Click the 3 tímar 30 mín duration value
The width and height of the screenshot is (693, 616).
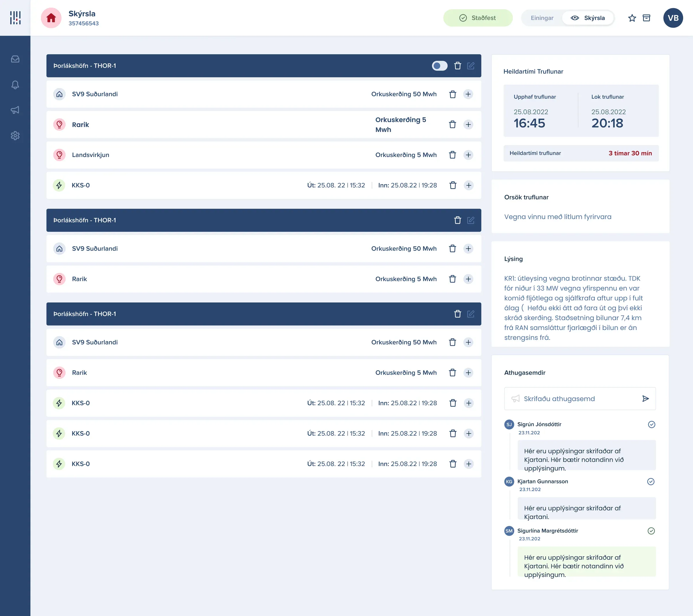630,153
